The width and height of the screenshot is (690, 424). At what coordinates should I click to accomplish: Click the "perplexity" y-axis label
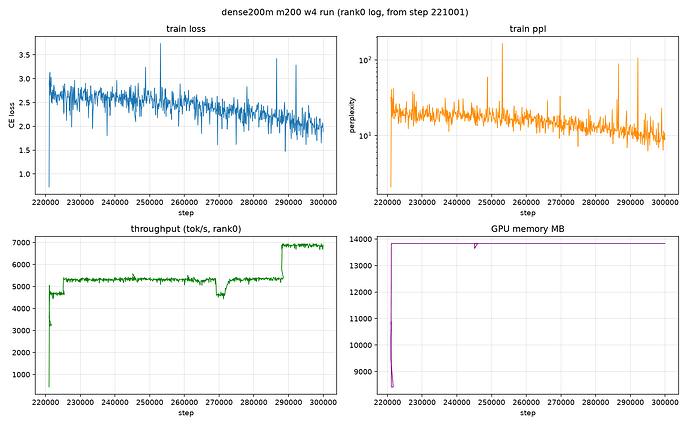(x=352, y=115)
